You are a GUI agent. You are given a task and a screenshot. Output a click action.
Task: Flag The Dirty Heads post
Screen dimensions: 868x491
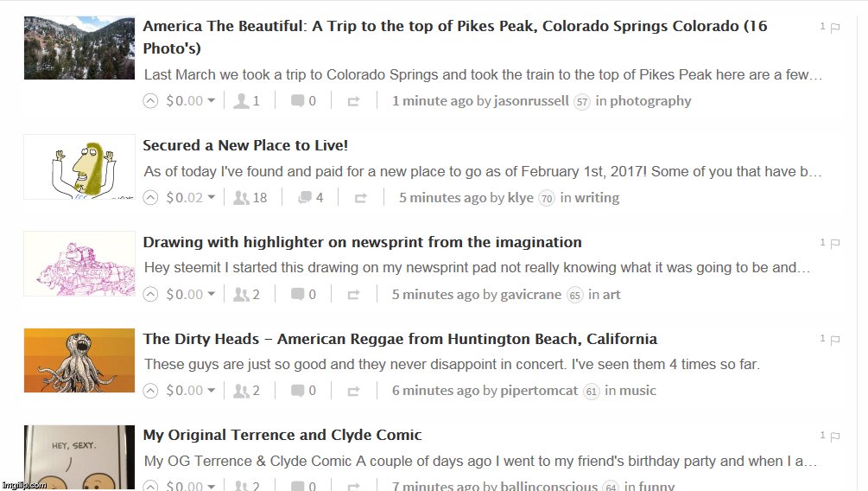tap(835, 340)
